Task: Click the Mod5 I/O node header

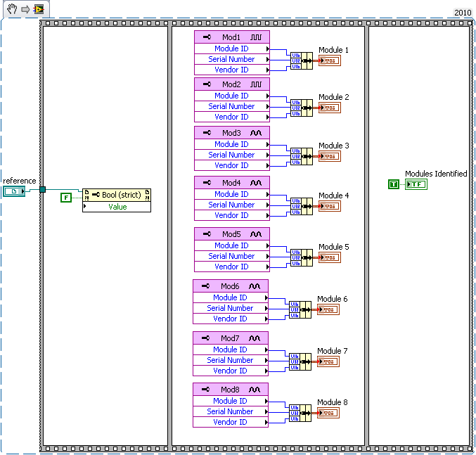Action: 232,234
